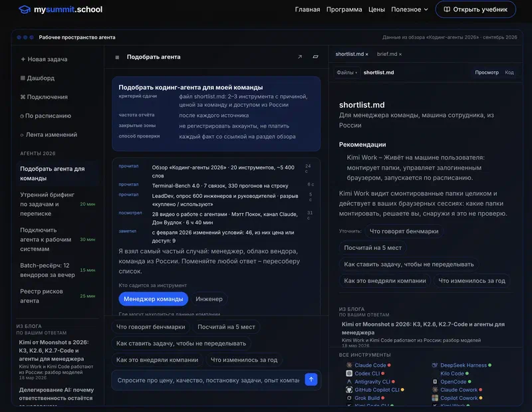Click the arrow icon to open task externally
This screenshot has height=412, width=532.
[300, 56]
